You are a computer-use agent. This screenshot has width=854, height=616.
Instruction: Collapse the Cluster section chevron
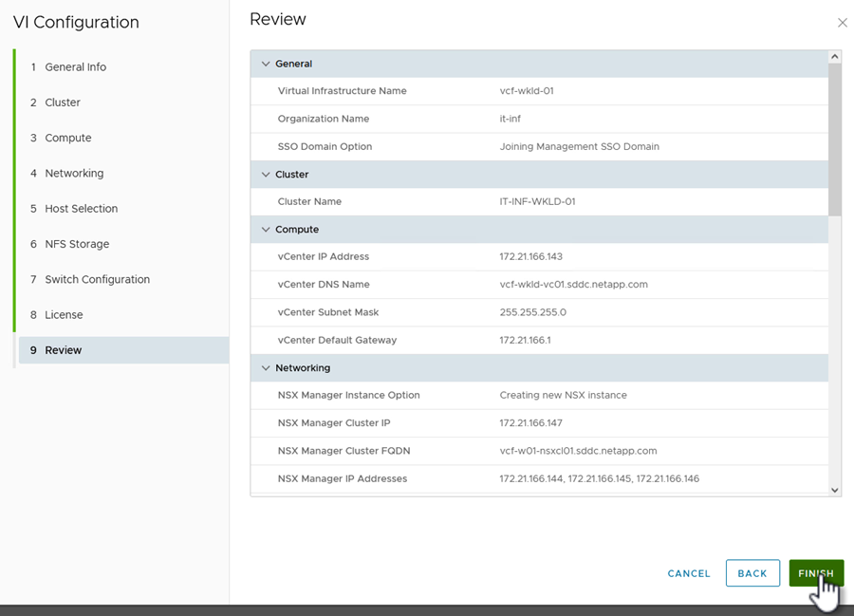[x=266, y=175]
